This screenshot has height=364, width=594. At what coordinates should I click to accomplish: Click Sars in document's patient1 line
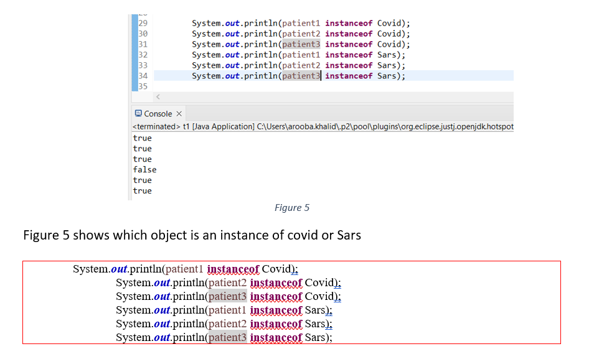(x=315, y=310)
